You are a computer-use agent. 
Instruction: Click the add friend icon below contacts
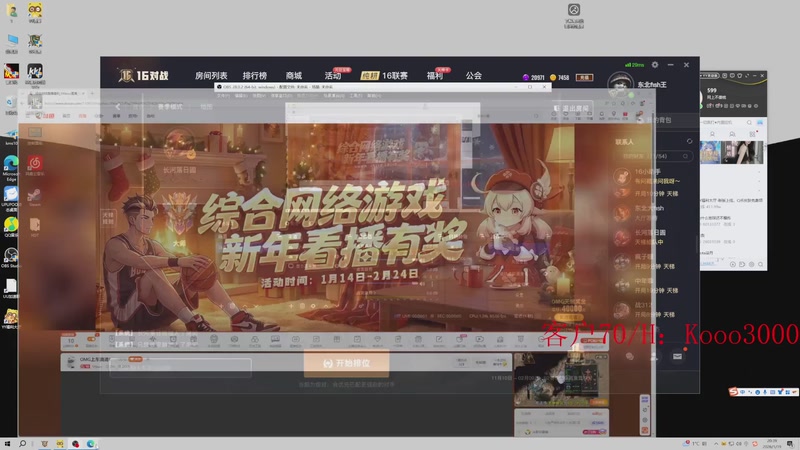point(654,356)
